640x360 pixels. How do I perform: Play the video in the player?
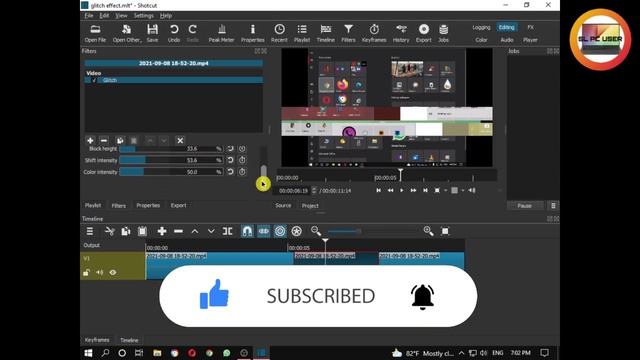pos(402,190)
